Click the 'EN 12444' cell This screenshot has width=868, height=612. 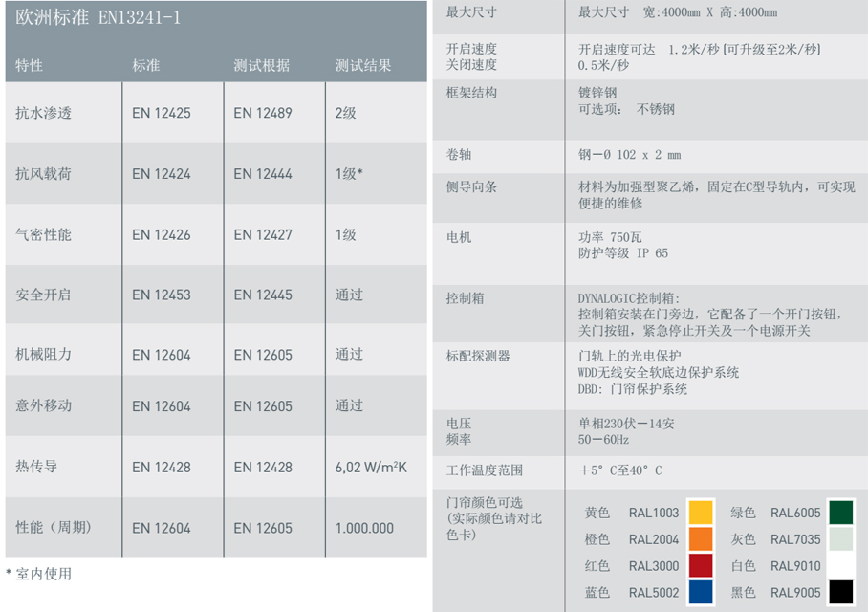[x=262, y=174]
